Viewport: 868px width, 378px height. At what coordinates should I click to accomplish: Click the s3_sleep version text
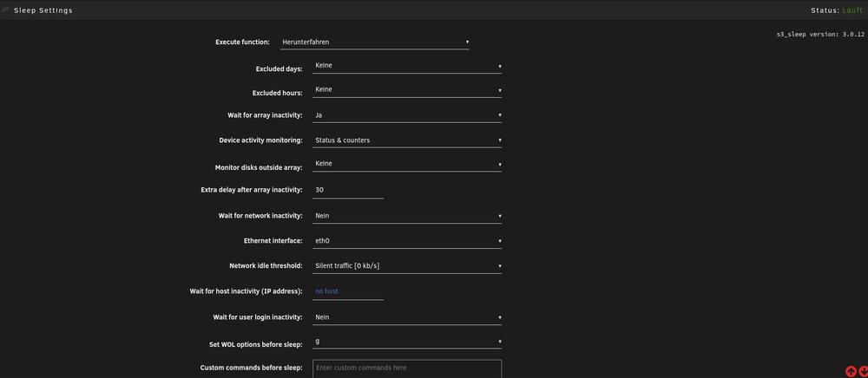pos(820,35)
